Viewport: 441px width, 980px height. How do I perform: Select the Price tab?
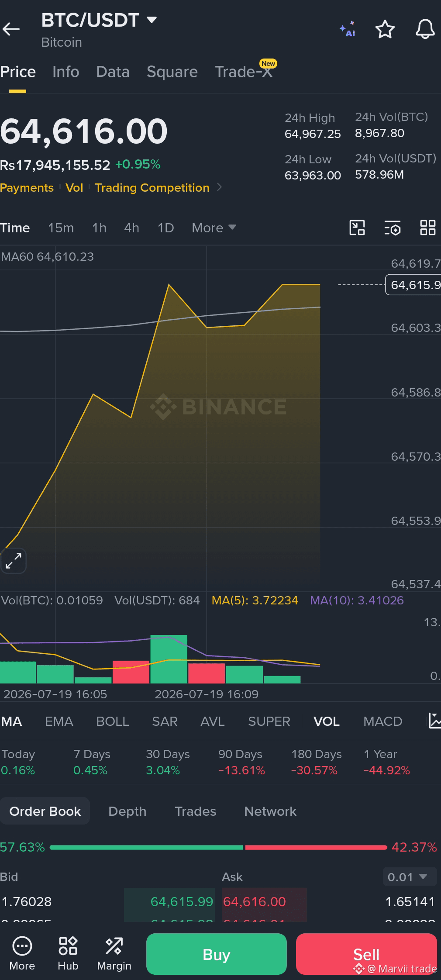[x=18, y=72]
